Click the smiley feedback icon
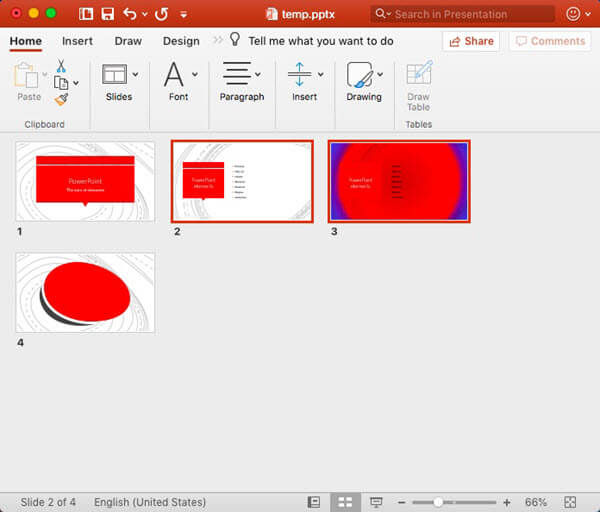 pyautogui.click(x=573, y=14)
